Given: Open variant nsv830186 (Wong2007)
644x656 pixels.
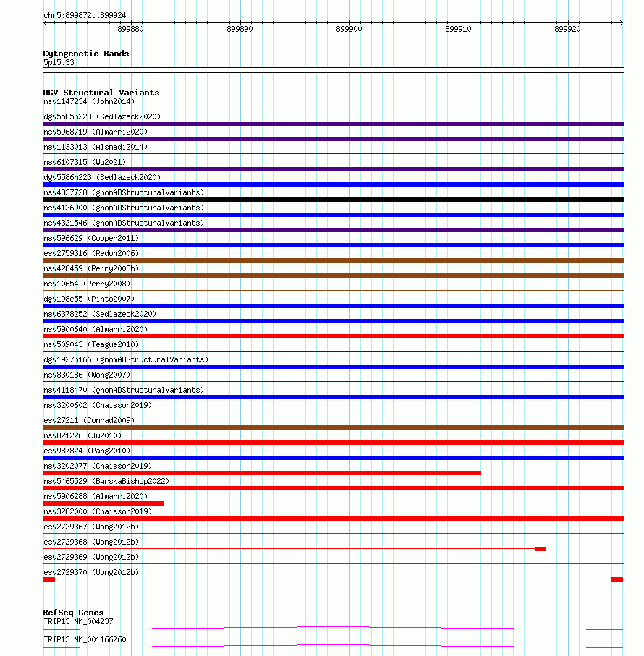Looking at the screenshot, I should 87,375.
